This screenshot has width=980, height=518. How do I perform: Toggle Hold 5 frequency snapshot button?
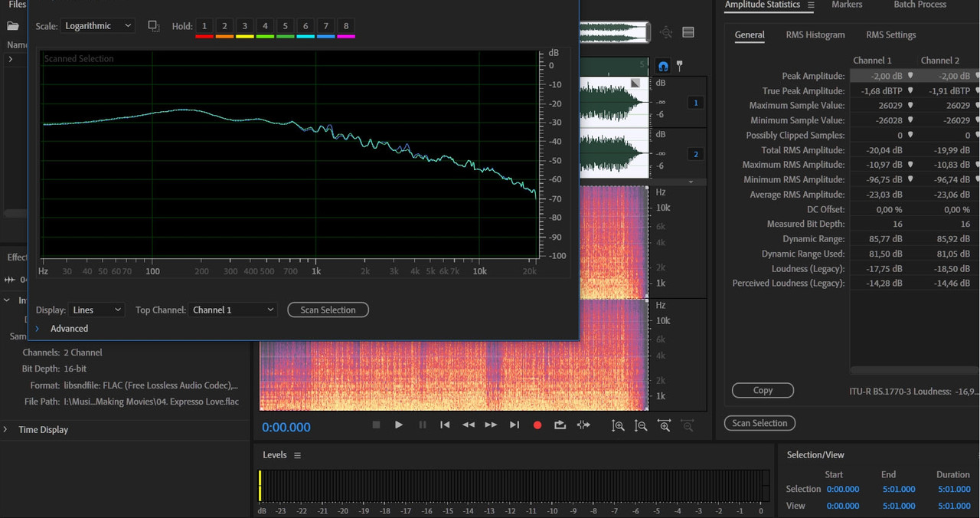tap(285, 26)
